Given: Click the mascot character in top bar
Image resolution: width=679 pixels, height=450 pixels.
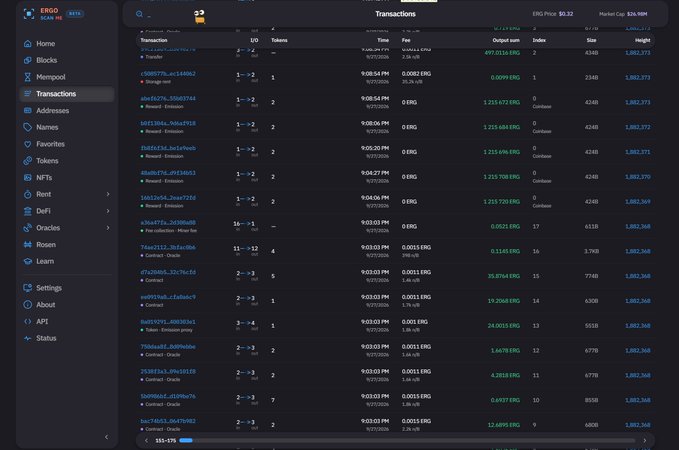Looking at the screenshot, I should (x=199, y=16).
